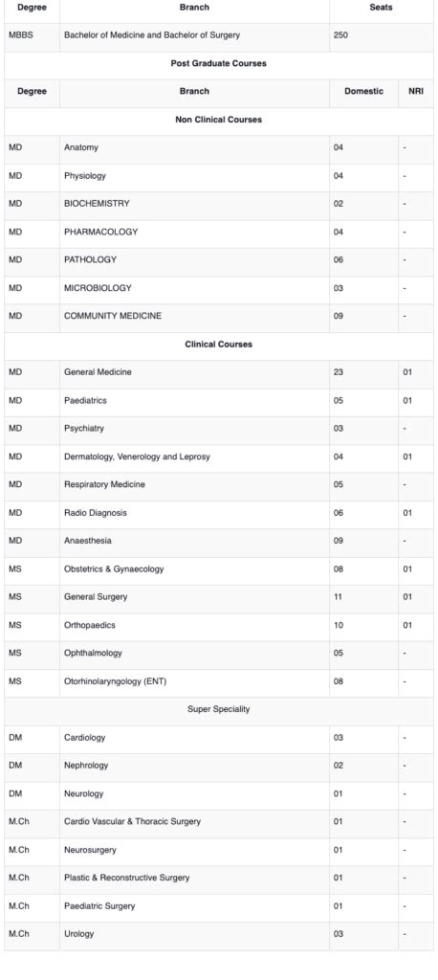This screenshot has width=438, height=980.
Task: Click the Paediatrics branch cell
Action: pyautogui.click(x=194, y=401)
